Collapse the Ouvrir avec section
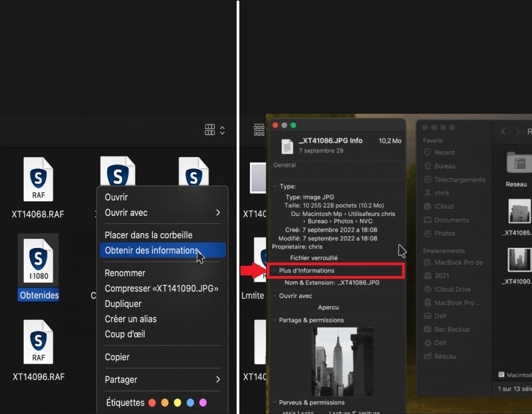Viewport: 532px width, 414px height. click(x=275, y=296)
